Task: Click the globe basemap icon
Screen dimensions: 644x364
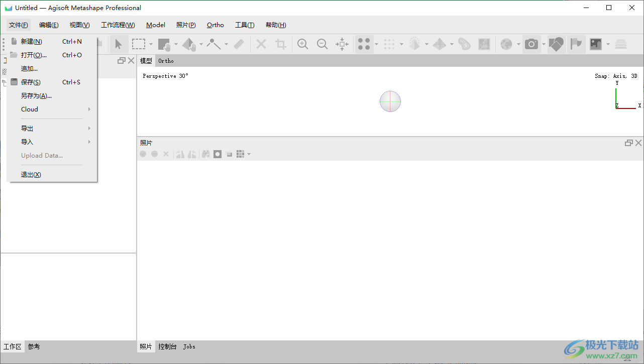Action: 506,44
